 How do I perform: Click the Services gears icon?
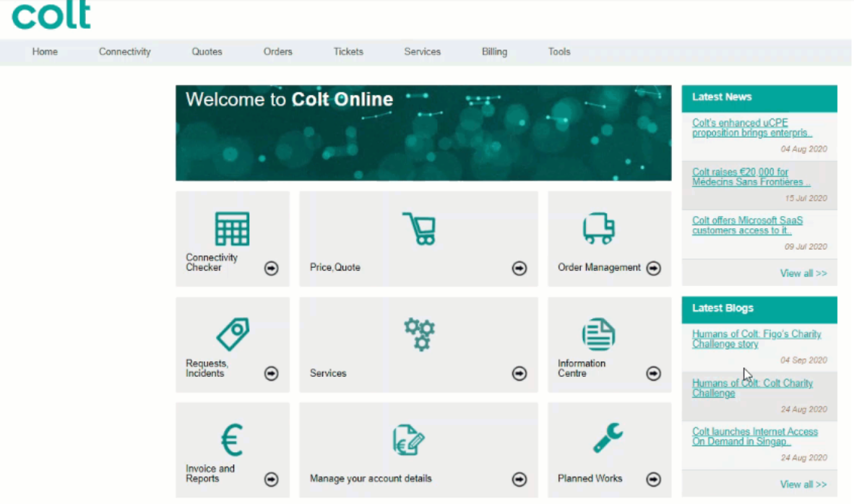tap(419, 334)
